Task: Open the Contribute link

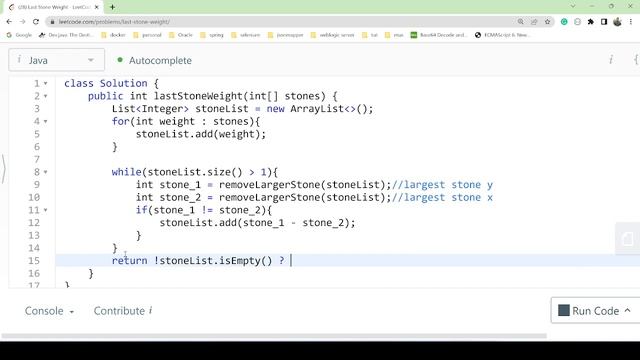Action: [123, 311]
